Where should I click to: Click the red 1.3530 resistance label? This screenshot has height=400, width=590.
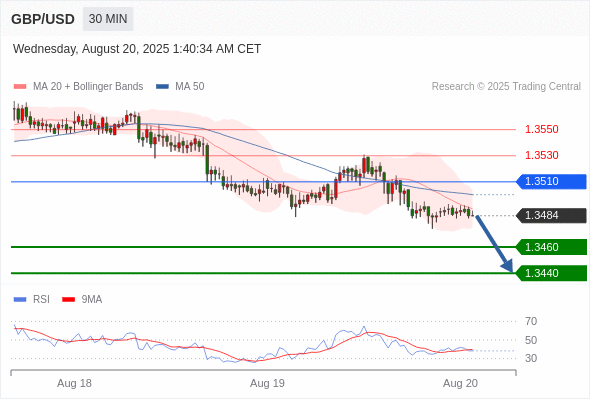pos(541,155)
